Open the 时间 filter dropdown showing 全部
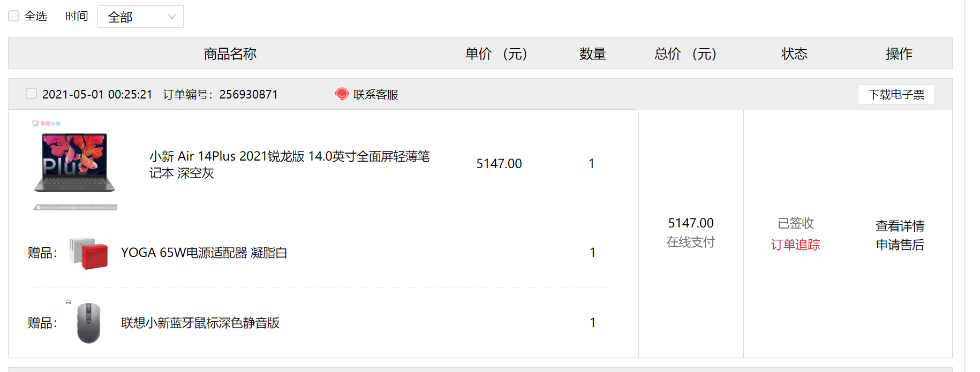This screenshot has width=980, height=372. coord(140,17)
